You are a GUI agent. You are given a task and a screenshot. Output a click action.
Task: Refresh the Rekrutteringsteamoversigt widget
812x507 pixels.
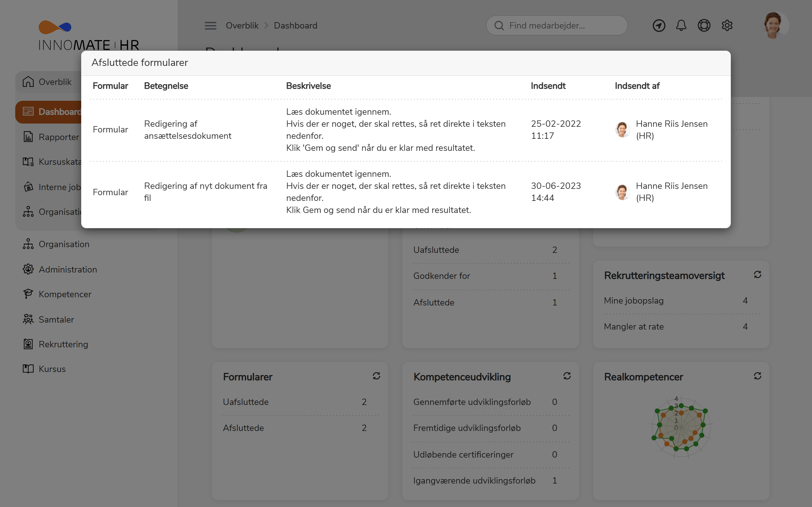757,275
